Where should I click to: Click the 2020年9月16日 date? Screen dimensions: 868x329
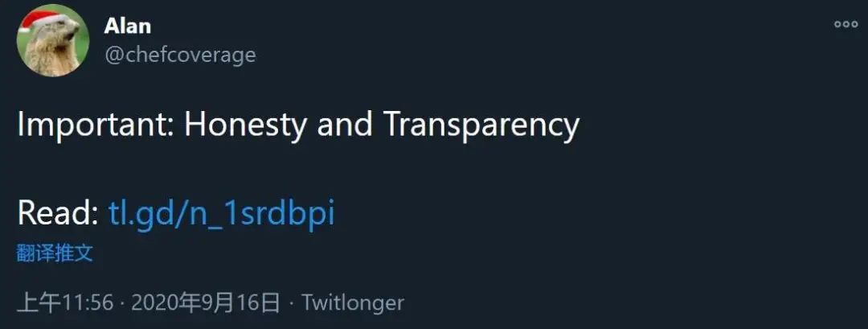click(x=206, y=303)
